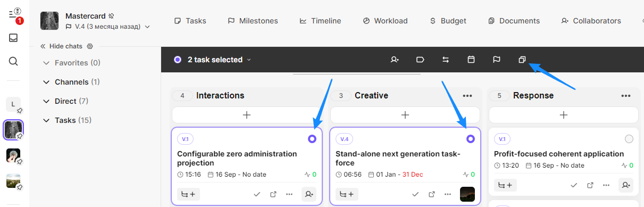Viewport: 644px width, 207px height.
Task: Add a task to Response column
Action: pyautogui.click(x=564, y=114)
